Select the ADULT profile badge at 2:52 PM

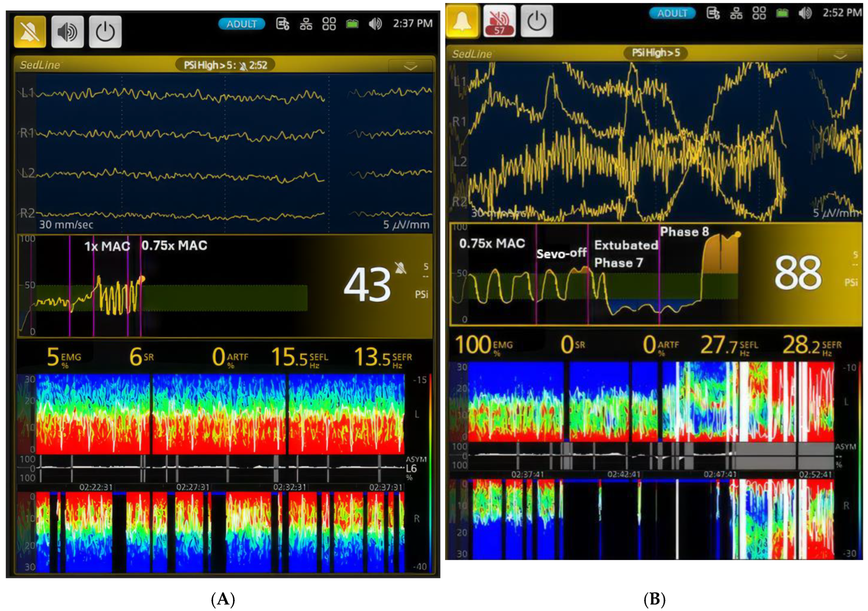pos(672,13)
